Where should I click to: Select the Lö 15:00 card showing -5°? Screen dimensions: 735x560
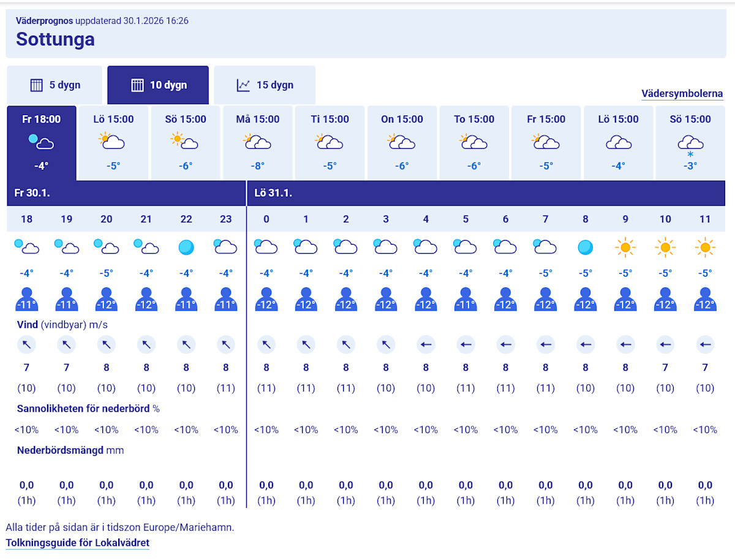pos(113,143)
